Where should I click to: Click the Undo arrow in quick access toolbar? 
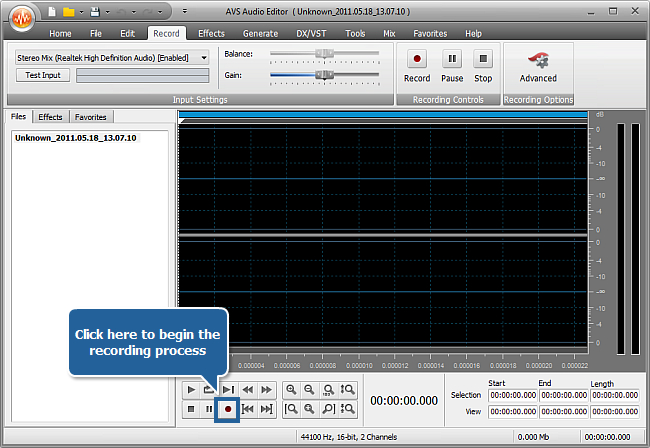tap(121, 12)
